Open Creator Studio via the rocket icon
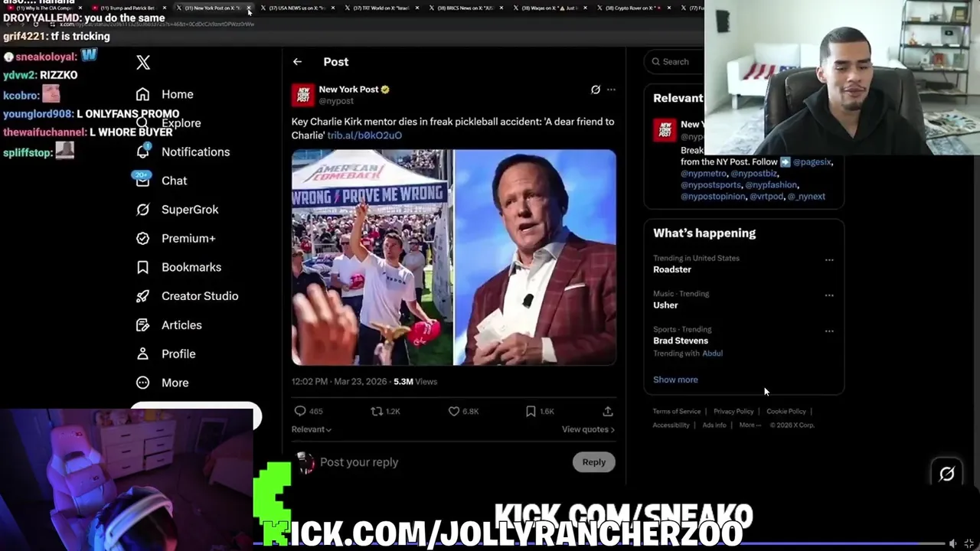980x551 pixels. tap(142, 296)
